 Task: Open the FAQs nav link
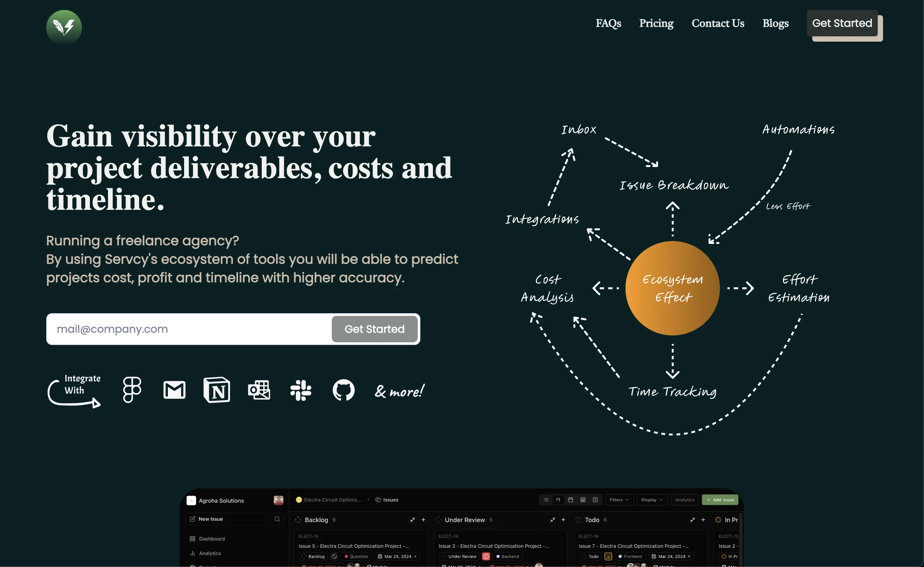(608, 23)
